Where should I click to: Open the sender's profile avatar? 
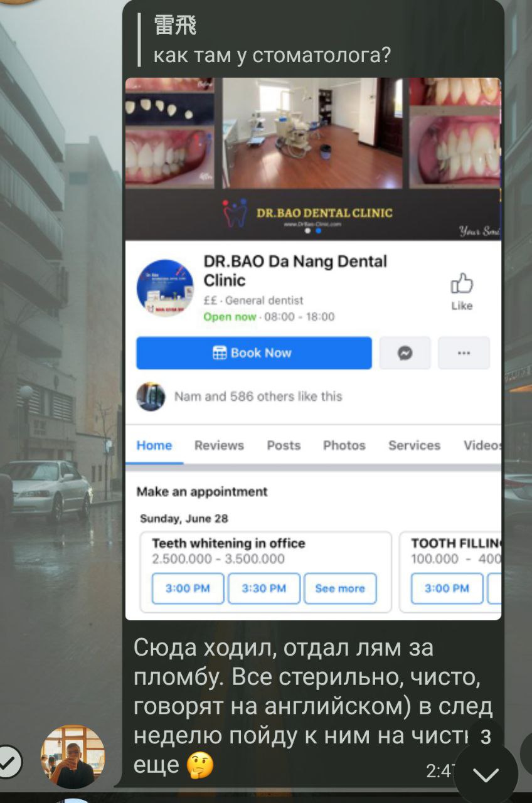(x=73, y=757)
